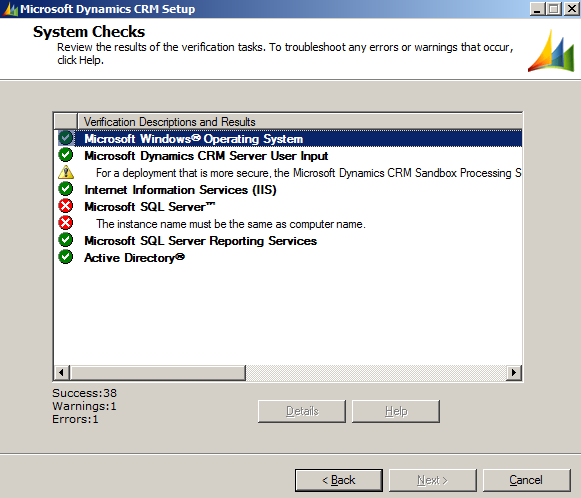Select the Active Directory result row
Image resolution: width=581 pixels, height=498 pixels.
pos(288,258)
